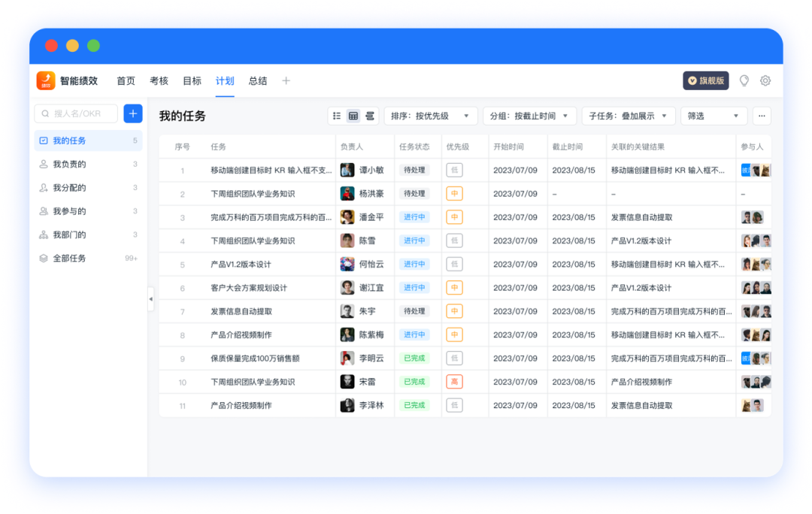The height and width of the screenshot is (514, 812).
Task: Select the 计划 tab
Action: tap(225, 80)
